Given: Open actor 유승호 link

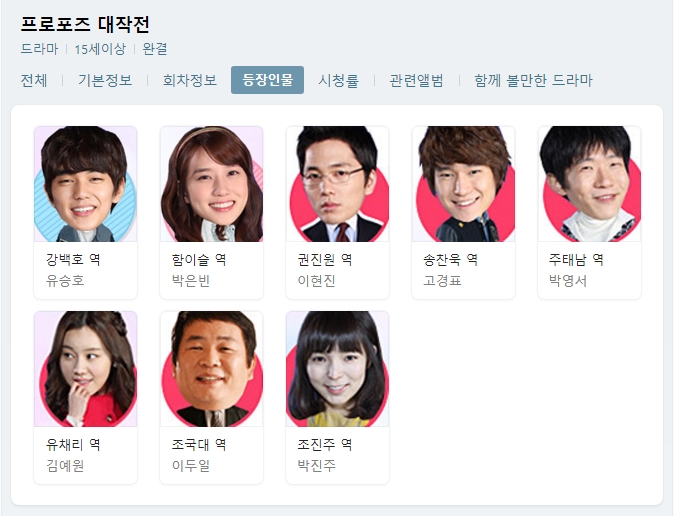Looking at the screenshot, I should [65, 281].
